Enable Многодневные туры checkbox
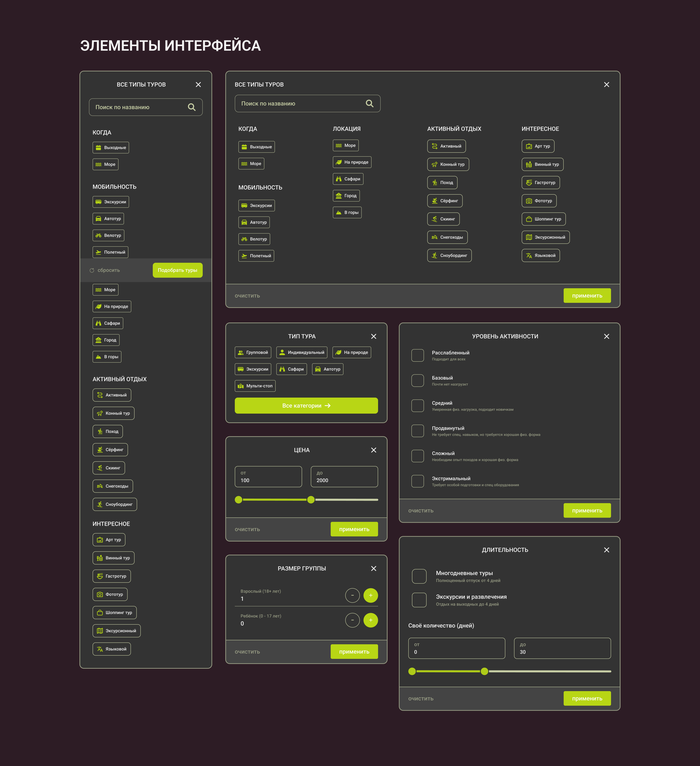 click(x=419, y=576)
